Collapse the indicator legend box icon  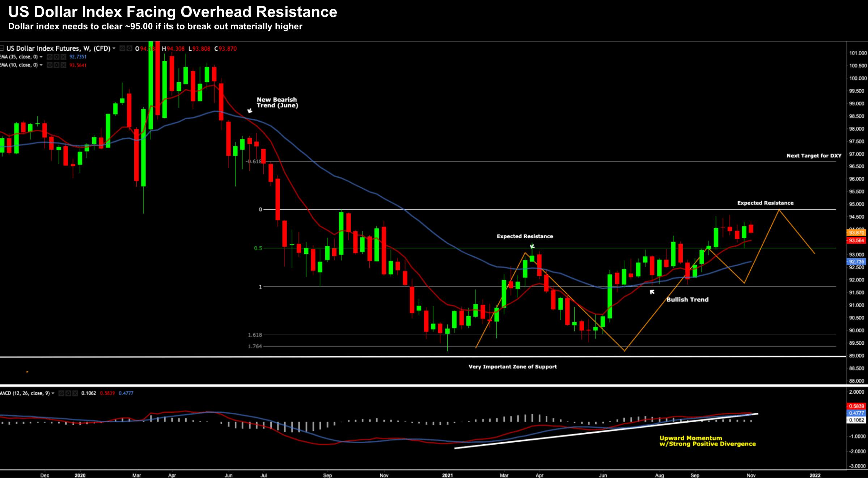[2, 48]
